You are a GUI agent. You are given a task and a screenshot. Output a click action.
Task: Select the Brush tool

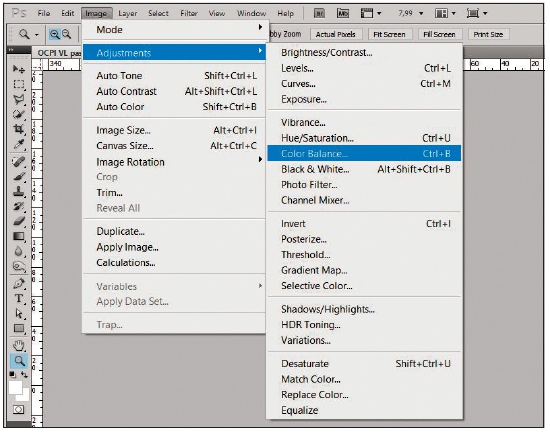coord(19,176)
